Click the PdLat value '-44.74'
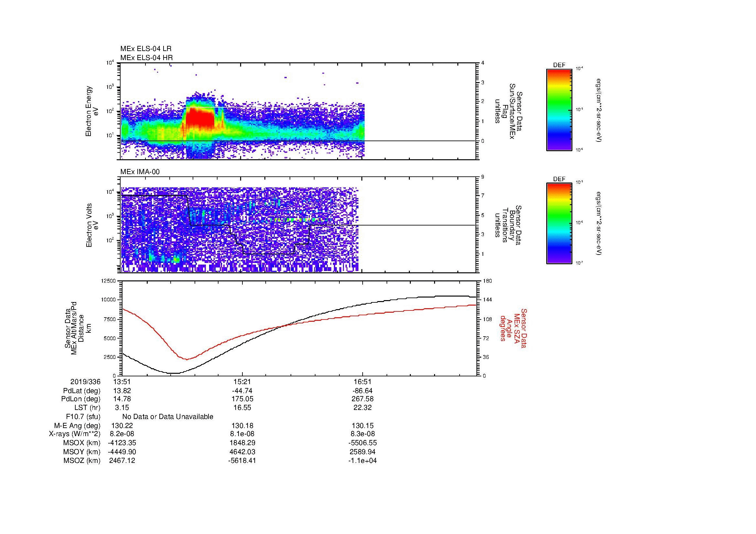Viewport: 756px width, 534px height. point(242,391)
